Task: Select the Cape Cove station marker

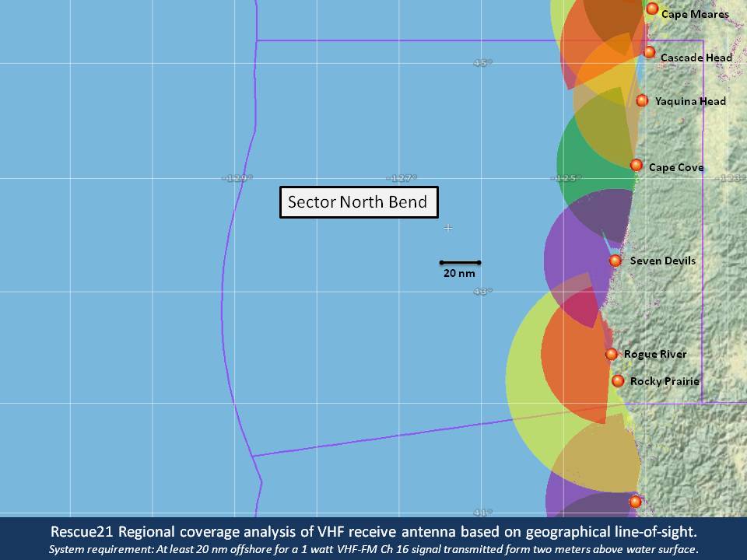Action: coord(637,165)
